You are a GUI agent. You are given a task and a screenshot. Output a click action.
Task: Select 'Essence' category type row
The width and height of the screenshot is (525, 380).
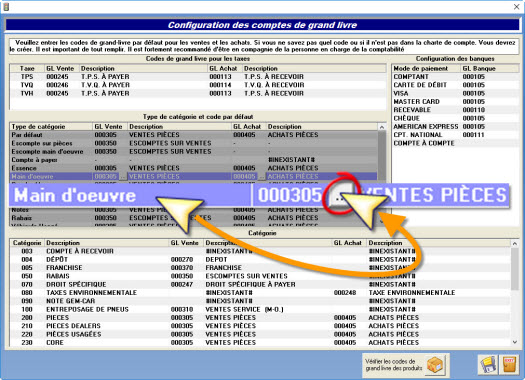194,168
